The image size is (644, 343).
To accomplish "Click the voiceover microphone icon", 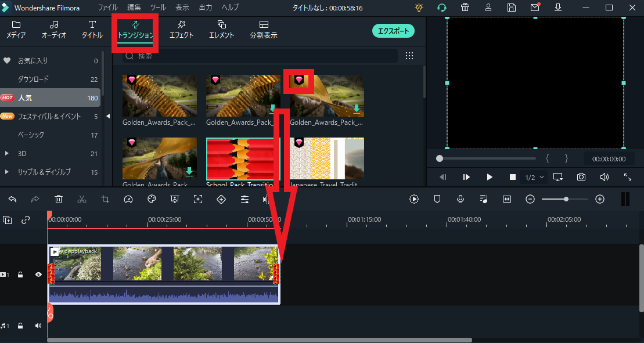I will click(460, 199).
